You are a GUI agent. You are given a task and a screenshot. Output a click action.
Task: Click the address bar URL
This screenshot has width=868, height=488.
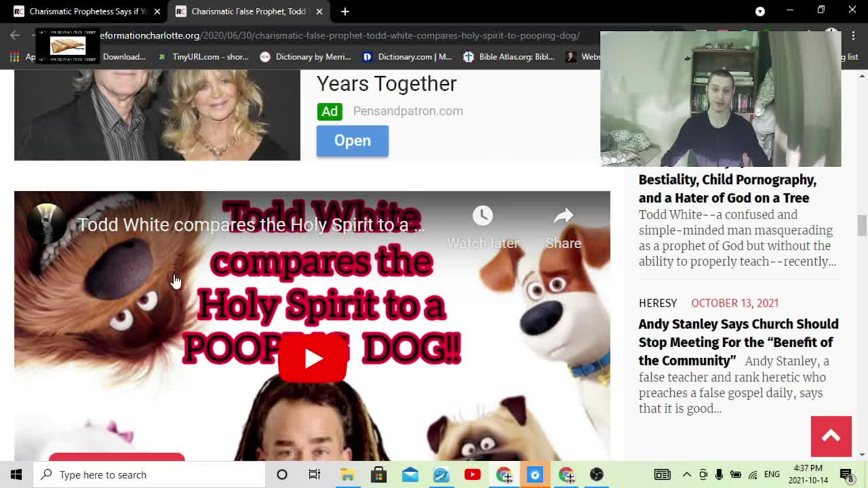tap(339, 35)
